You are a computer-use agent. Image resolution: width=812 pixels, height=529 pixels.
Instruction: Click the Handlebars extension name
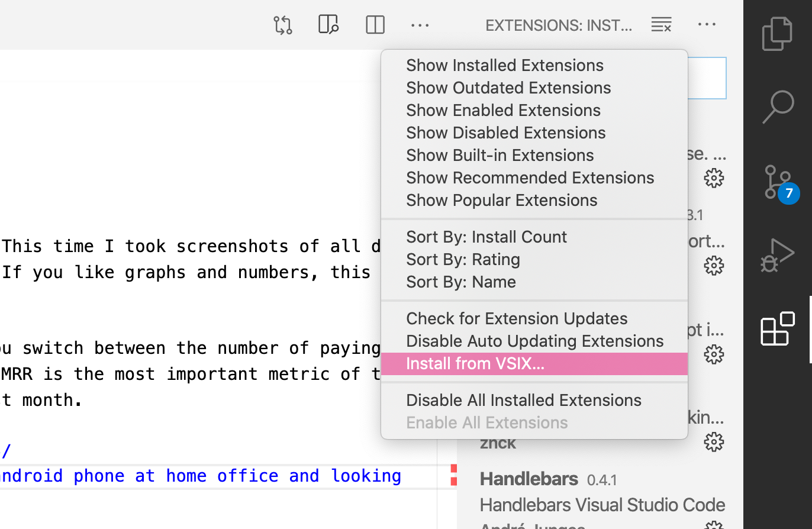[x=529, y=479]
